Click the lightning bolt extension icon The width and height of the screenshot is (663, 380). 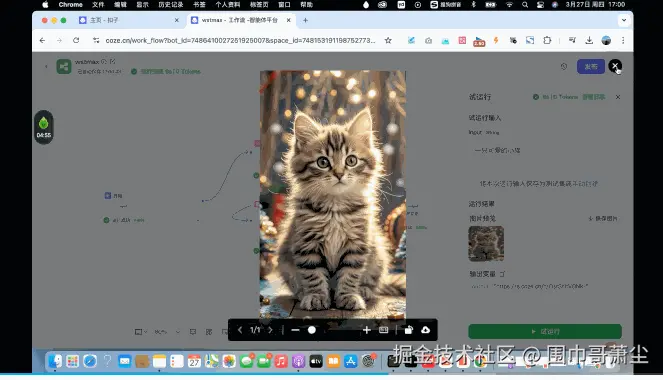[496, 41]
